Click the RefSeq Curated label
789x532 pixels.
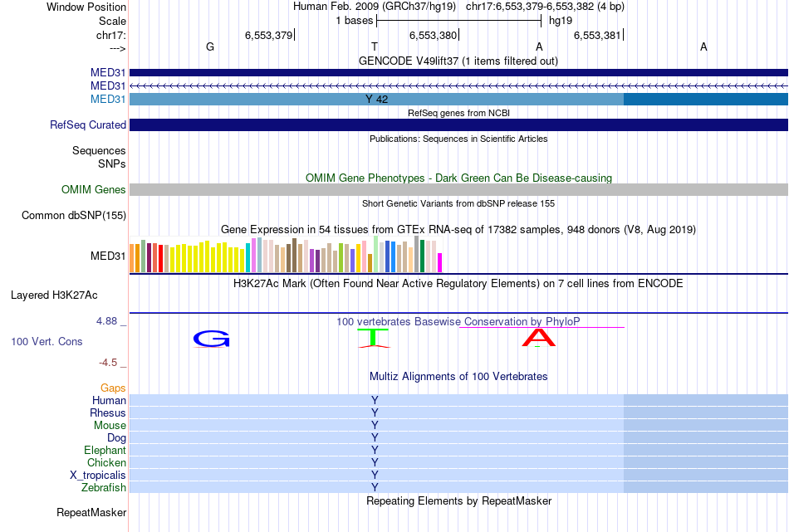tap(87, 124)
